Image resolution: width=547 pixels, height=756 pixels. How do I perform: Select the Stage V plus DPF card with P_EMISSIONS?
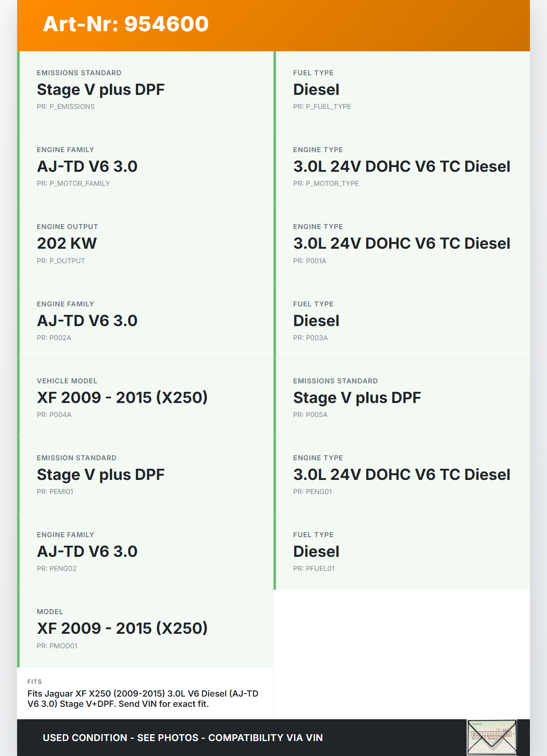click(x=145, y=90)
